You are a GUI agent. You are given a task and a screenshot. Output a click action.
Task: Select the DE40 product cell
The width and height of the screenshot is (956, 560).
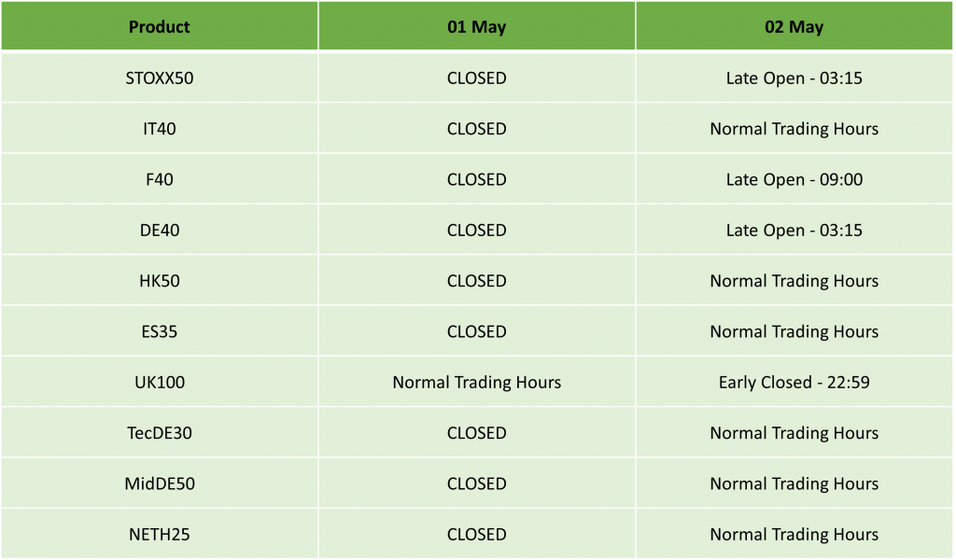[159, 230]
